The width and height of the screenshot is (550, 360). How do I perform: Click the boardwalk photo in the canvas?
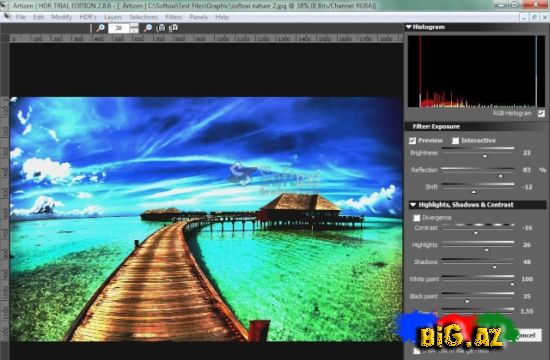[206, 219]
